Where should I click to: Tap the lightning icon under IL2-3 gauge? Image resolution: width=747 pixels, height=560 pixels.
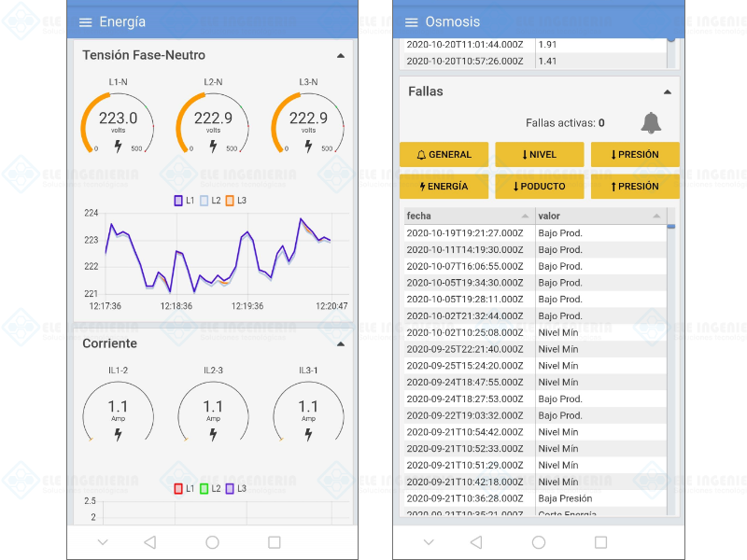(x=213, y=434)
